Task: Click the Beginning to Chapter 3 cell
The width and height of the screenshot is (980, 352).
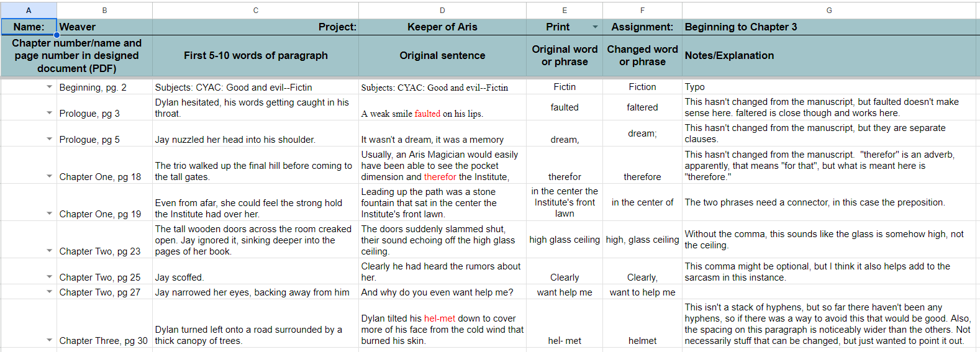Action: (829, 27)
